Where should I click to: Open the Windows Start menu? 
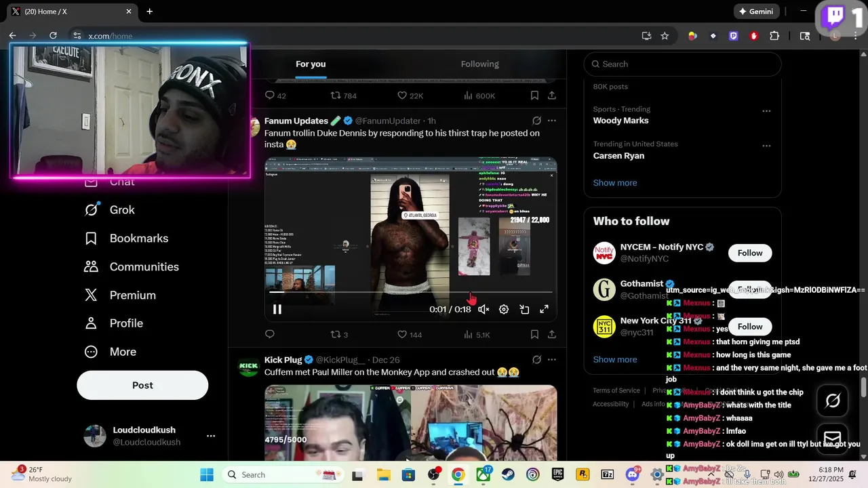tap(207, 474)
